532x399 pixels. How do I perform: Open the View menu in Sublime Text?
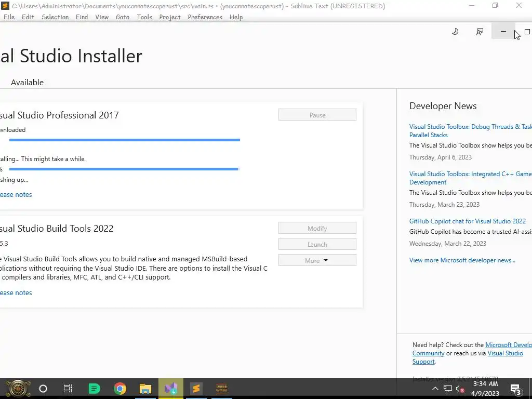click(102, 17)
